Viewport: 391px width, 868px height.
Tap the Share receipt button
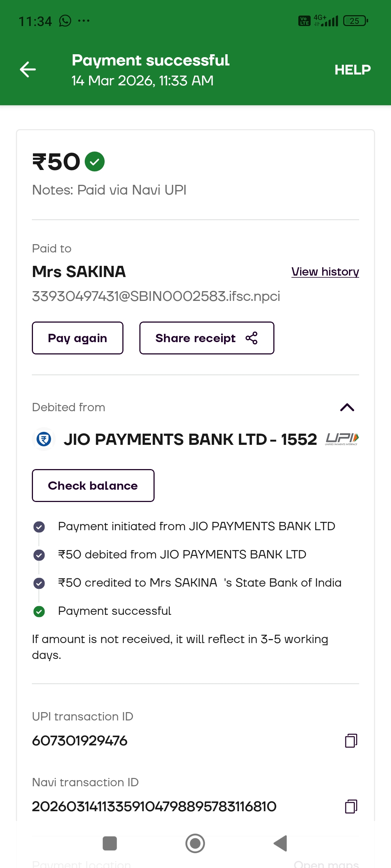coord(206,338)
